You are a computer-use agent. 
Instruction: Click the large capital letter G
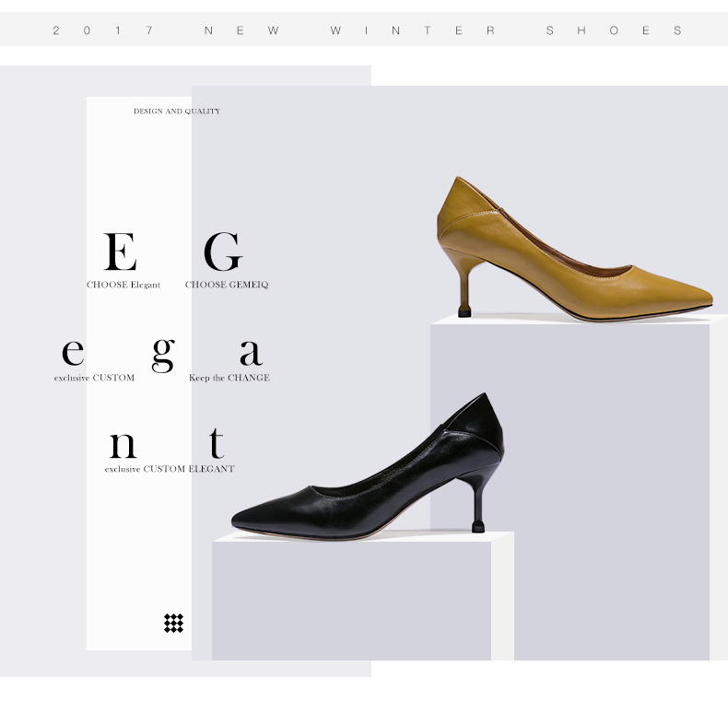coord(223,252)
